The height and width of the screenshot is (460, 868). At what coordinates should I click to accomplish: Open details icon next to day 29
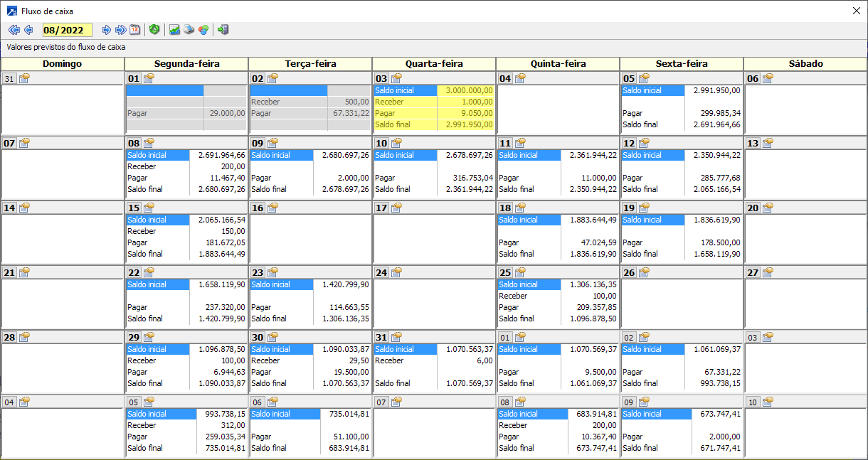click(149, 337)
